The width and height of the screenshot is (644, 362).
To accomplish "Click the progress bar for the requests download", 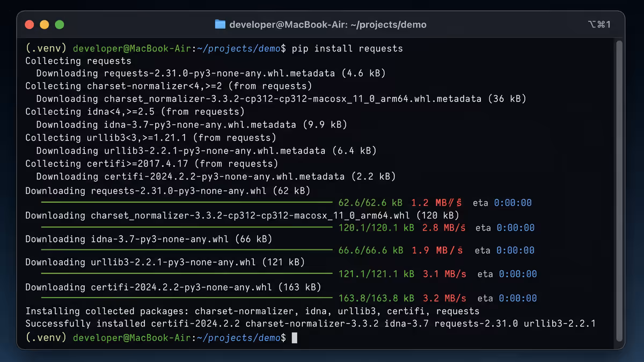I will [187, 203].
